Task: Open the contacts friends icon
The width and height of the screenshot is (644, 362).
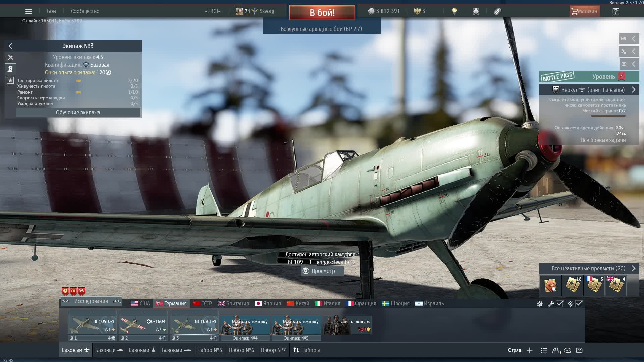Action: 556,351
